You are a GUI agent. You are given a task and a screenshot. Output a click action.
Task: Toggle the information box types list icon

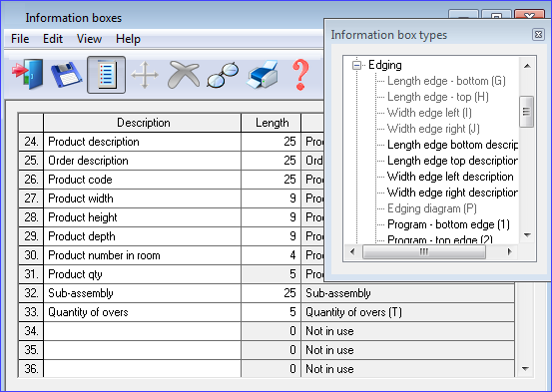point(106,75)
